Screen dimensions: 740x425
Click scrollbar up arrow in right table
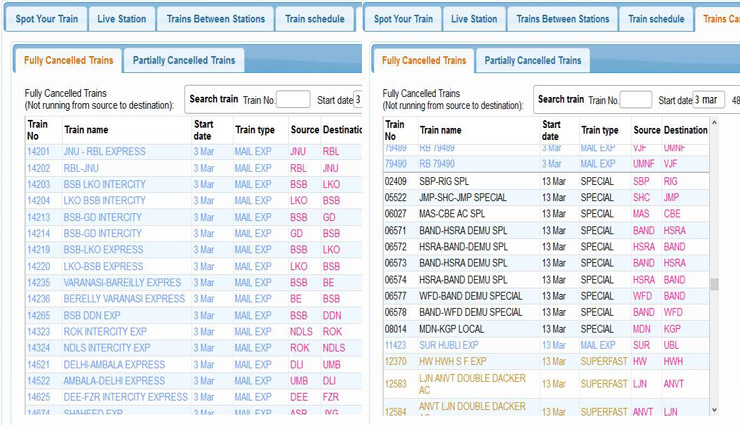point(714,123)
